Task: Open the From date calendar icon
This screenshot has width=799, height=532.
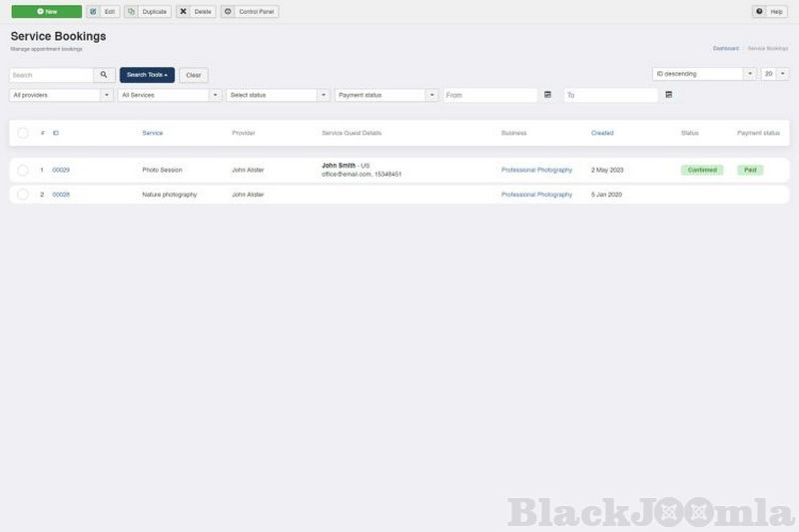Action: [x=547, y=95]
